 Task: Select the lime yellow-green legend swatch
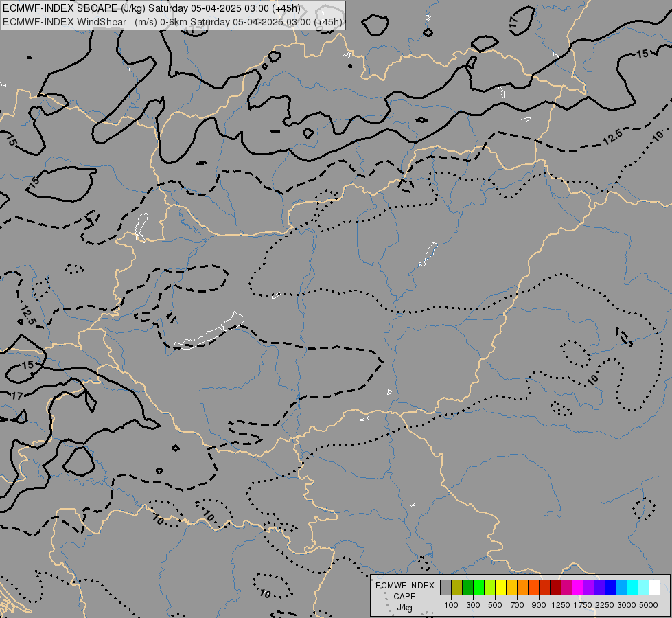pyautogui.click(x=489, y=588)
